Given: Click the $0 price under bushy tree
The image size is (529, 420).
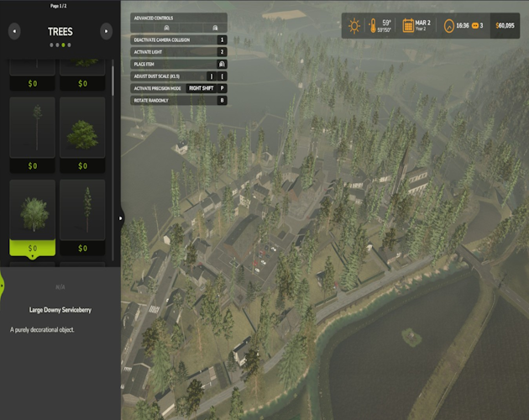Looking at the screenshot, I should pyautogui.click(x=82, y=165).
